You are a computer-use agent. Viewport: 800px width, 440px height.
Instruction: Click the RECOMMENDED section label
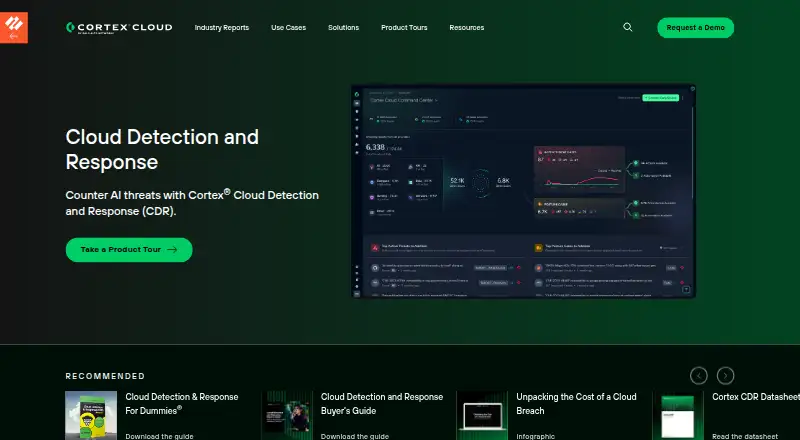(x=105, y=376)
